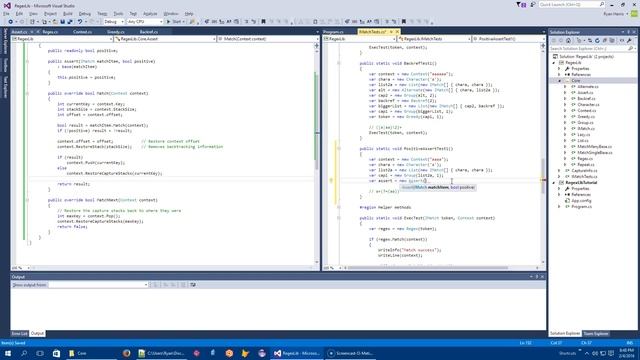The image size is (640, 360).
Task: Open the Tools menu
Action: coord(118,14)
